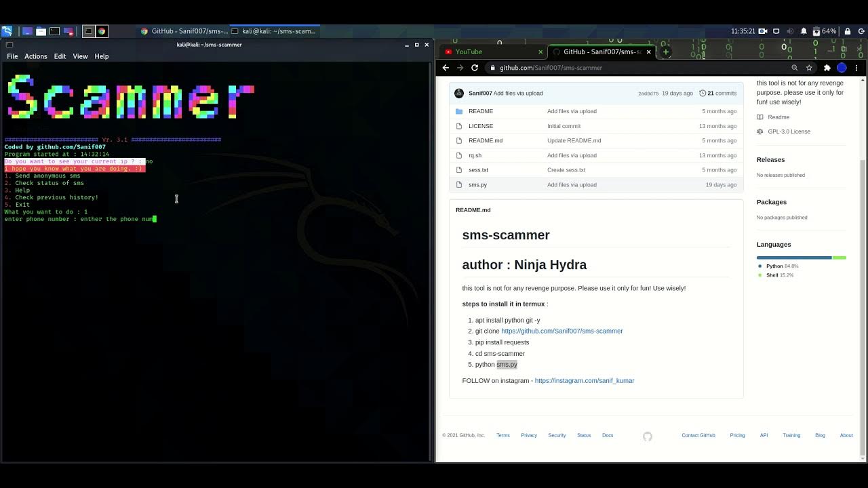Click the blue Python segment of language bar

coord(794,258)
